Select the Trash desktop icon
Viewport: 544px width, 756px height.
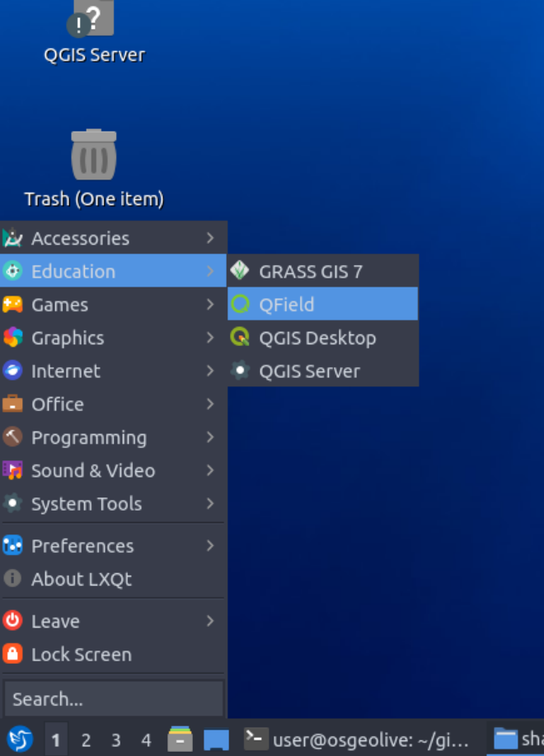tap(94, 154)
